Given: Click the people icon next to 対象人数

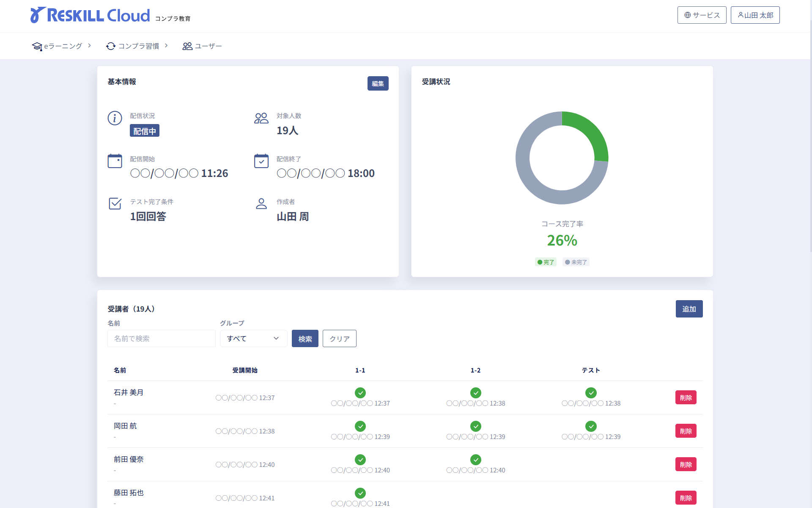Looking at the screenshot, I should [x=261, y=118].
